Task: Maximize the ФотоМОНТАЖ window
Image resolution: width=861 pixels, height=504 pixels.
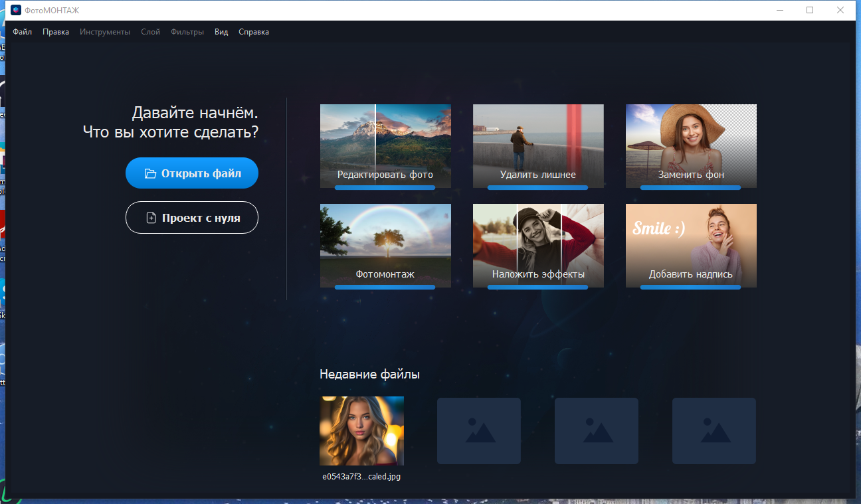Action: (x=810, y=10)
